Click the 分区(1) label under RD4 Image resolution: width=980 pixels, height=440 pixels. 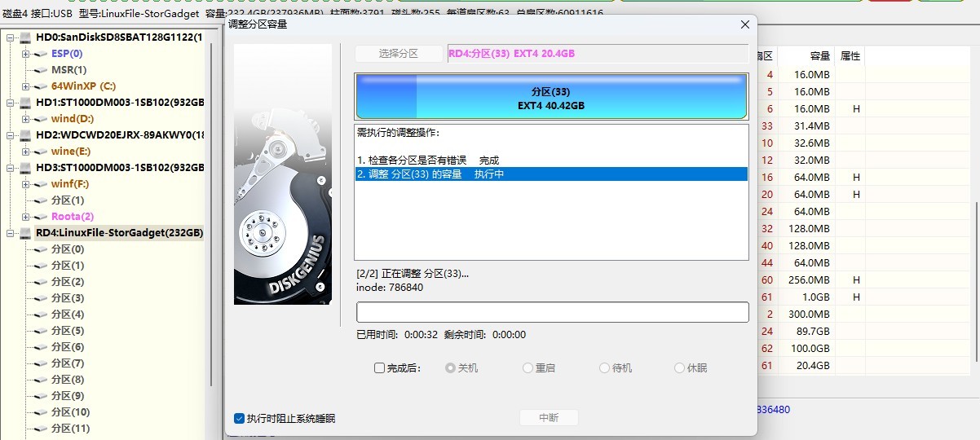point(67,266)
